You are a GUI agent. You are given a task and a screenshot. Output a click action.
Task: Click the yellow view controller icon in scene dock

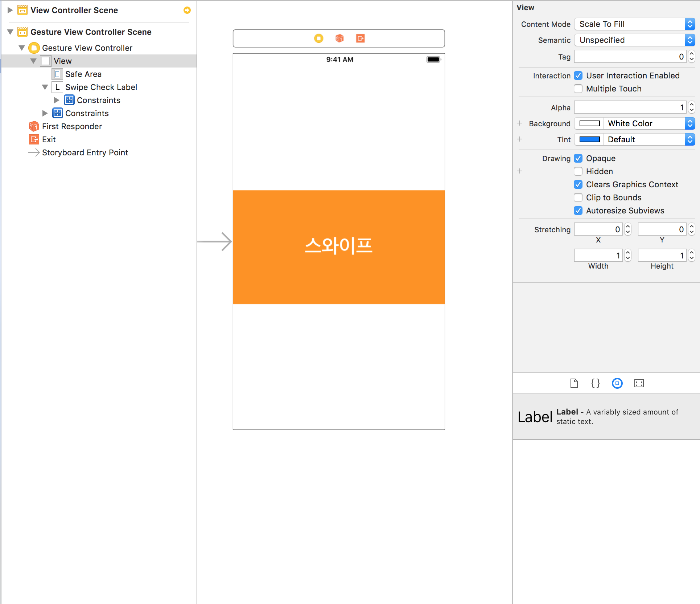(x=319, y=38)
